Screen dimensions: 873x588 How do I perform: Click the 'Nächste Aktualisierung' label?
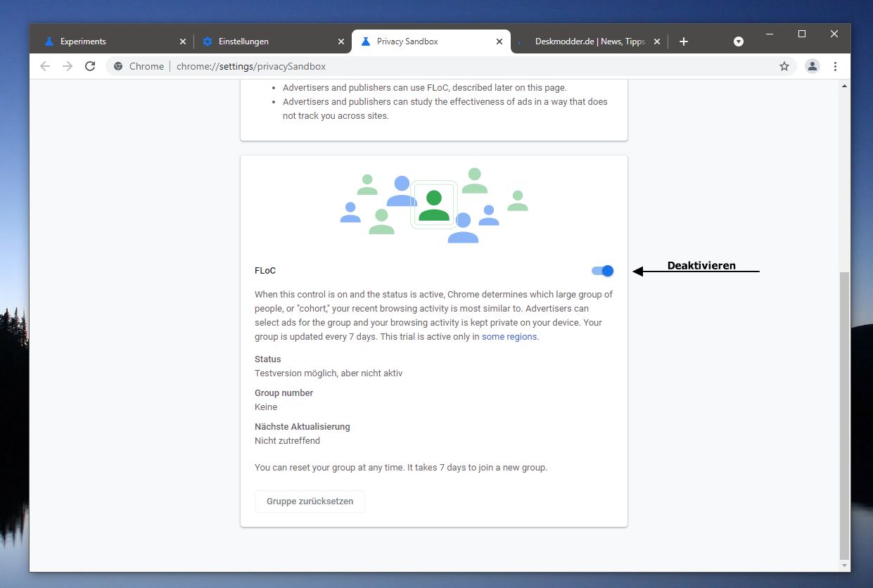coord(302,427)
